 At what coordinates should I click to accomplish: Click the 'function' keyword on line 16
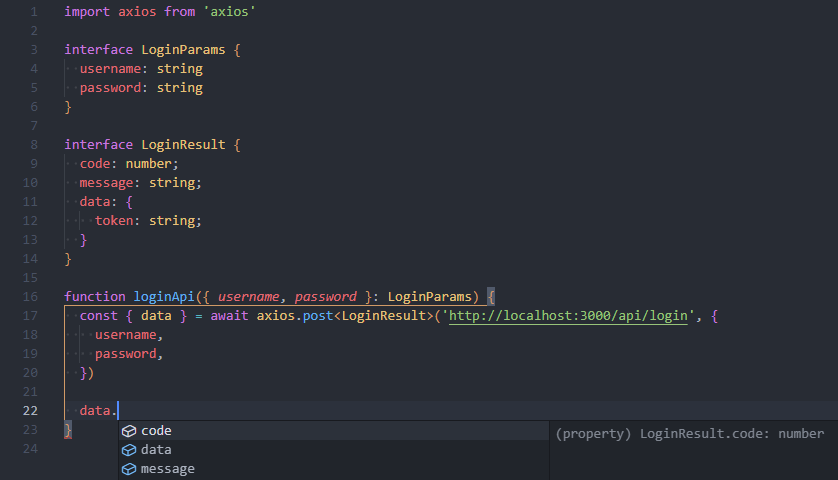pos(95,297)
